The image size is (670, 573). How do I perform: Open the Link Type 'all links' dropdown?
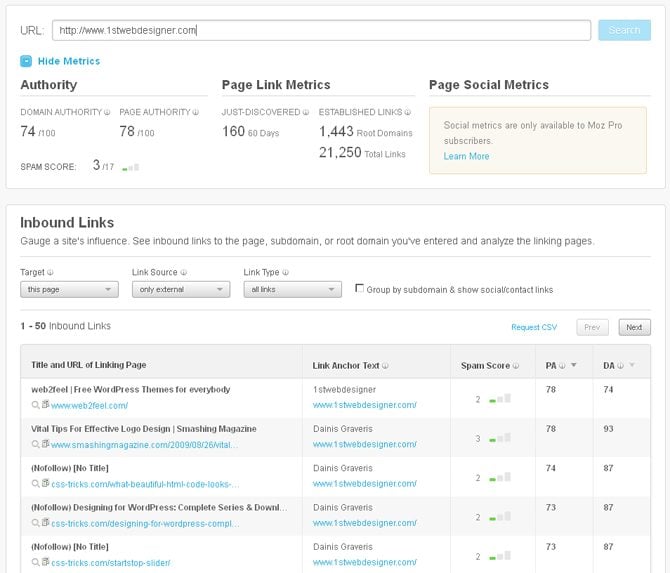[x=293, y=290]
